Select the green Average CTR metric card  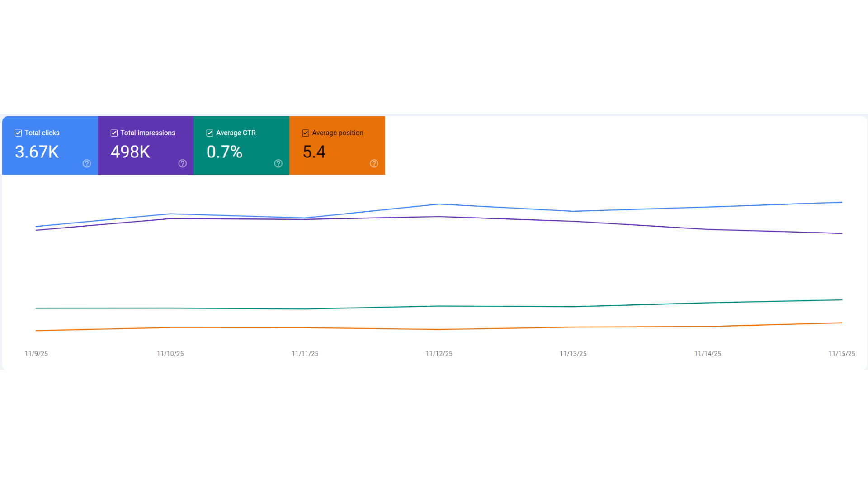(241, 145)
